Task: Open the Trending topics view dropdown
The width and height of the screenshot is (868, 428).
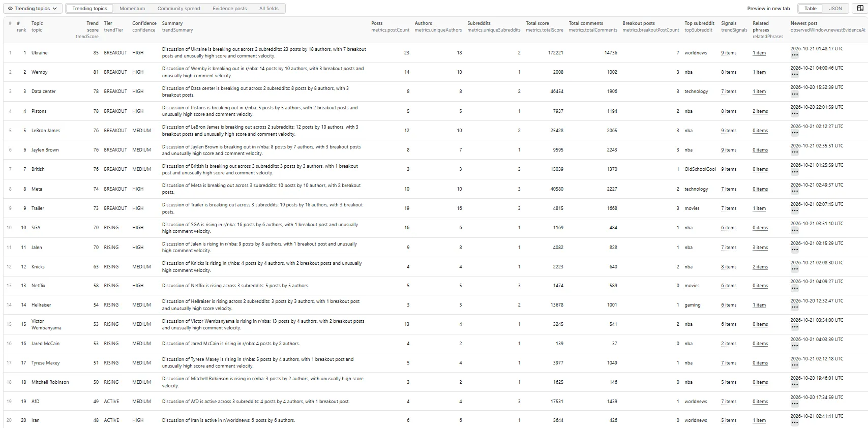Action: 33,9
